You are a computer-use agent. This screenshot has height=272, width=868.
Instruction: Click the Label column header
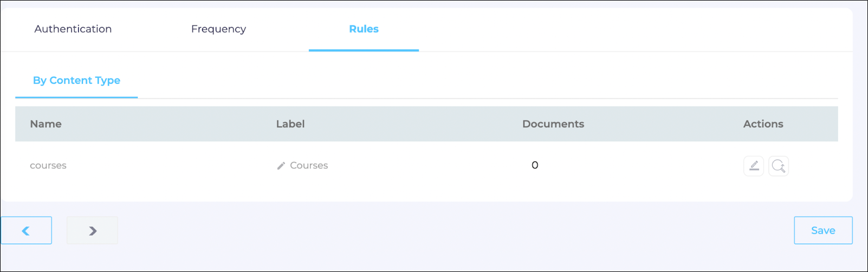coord(290,124)
